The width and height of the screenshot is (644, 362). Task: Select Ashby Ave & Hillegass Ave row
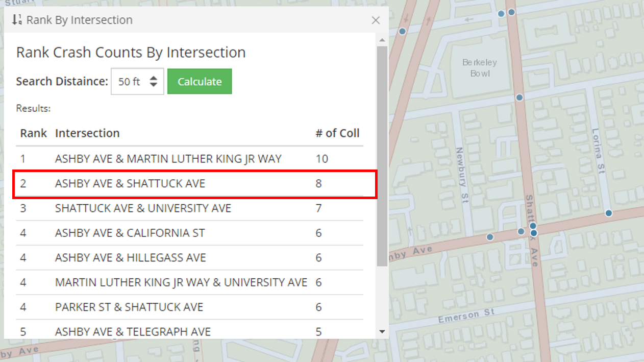[x=189, y=257]
